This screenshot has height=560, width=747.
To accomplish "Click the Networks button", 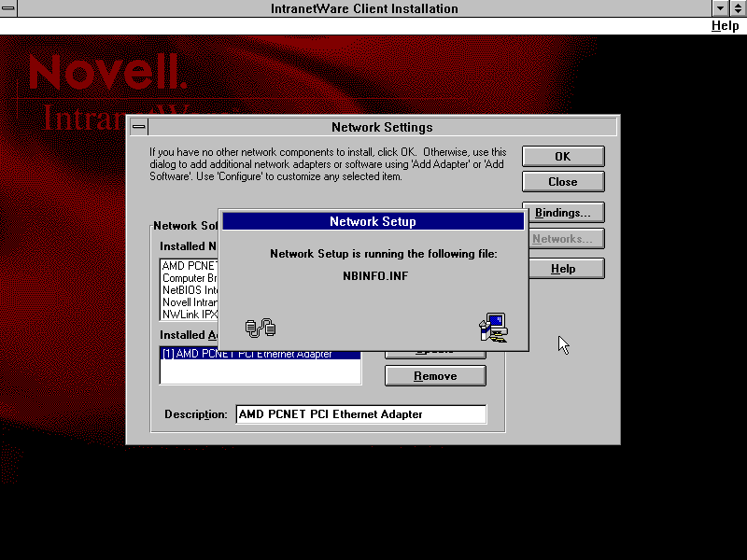I will 565,239.
